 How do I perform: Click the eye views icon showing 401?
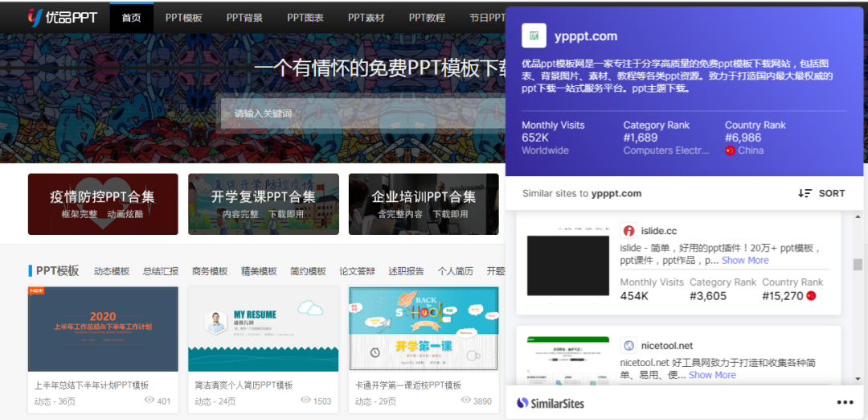click(149, 400)
